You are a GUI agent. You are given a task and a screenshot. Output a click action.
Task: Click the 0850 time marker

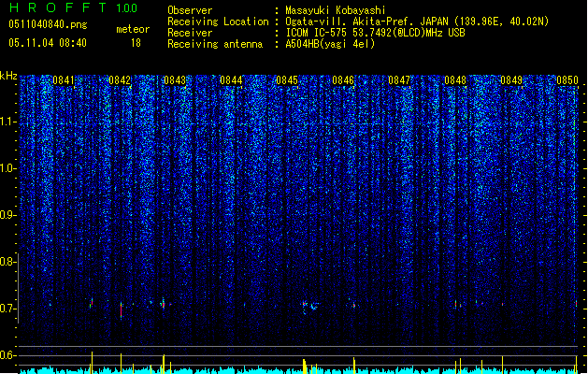(x=567, y=80)
